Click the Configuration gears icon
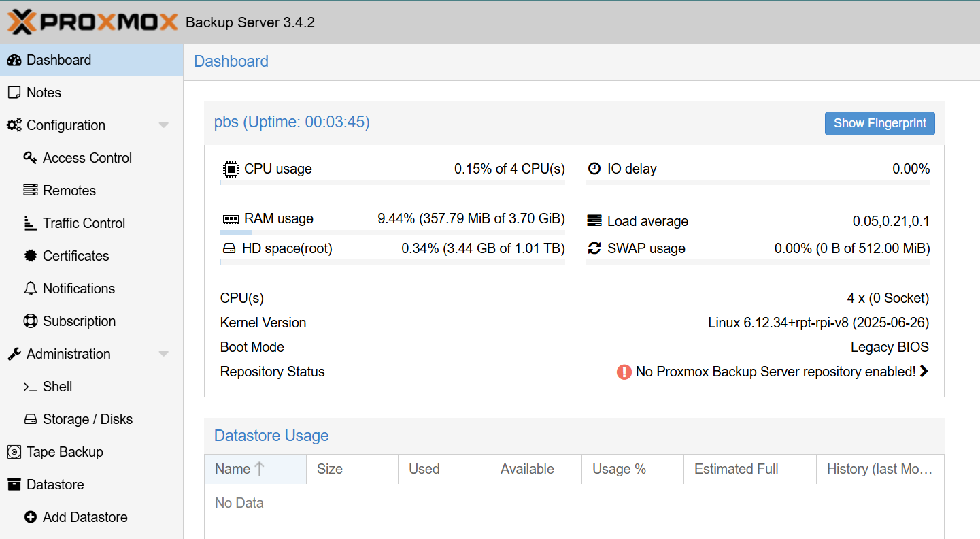Viewport: 980px width, 539px height. point(14,125)
